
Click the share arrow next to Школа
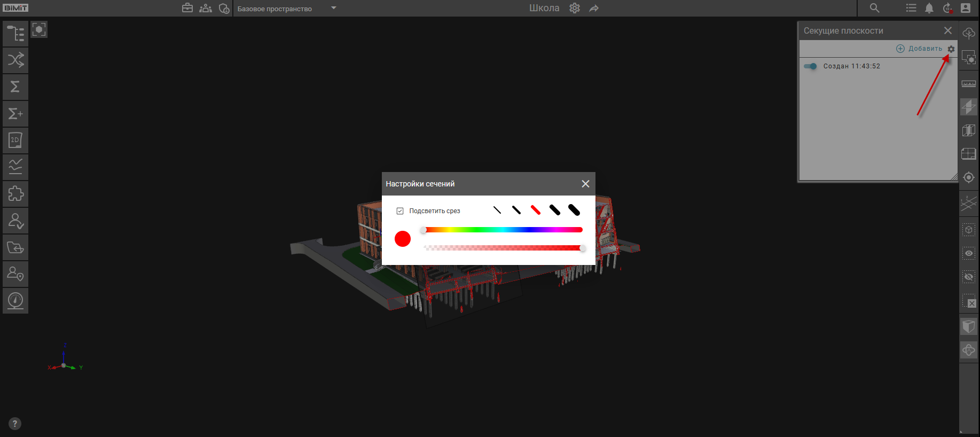tap(594, 8)
